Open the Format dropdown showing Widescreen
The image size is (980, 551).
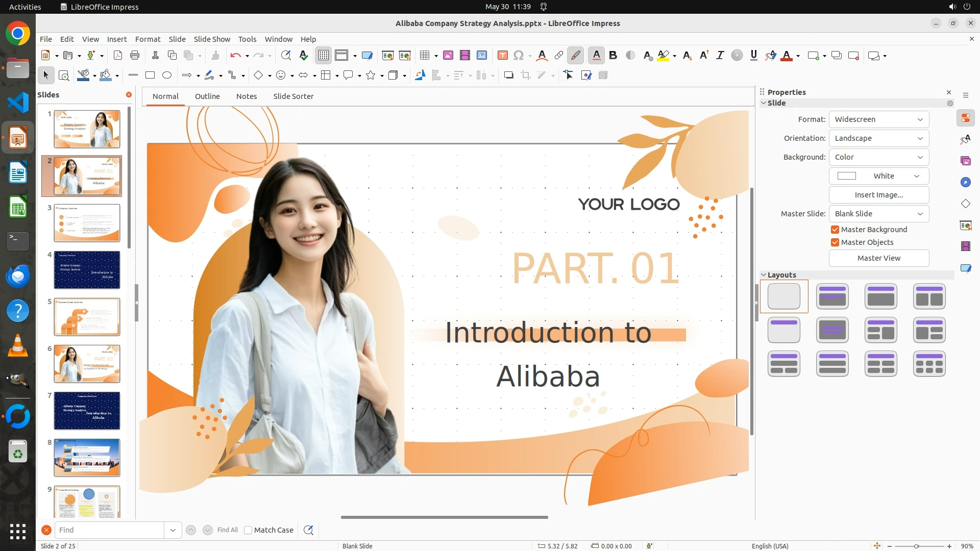878,119
